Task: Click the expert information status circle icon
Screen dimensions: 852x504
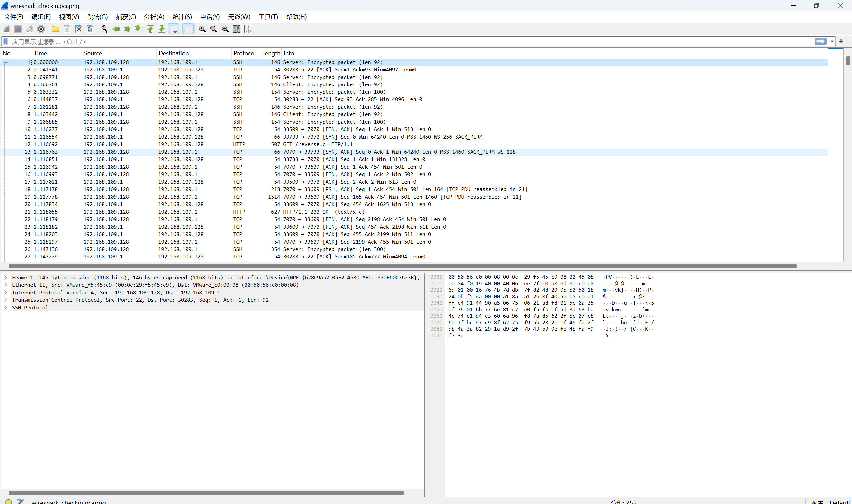Action: click(9, 502)
